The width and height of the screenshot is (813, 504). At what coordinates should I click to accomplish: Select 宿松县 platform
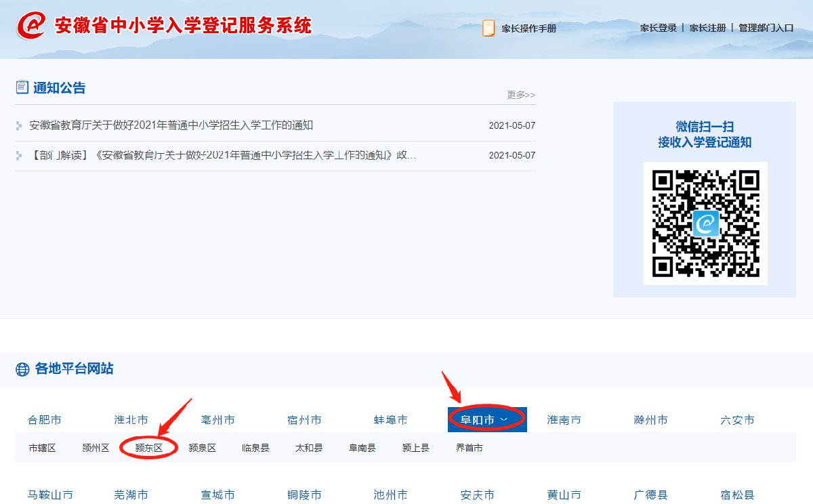click(738, 495)
